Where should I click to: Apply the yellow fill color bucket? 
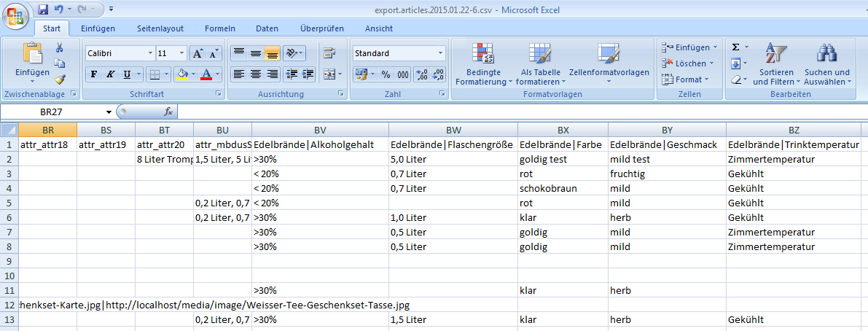point(182,74)
